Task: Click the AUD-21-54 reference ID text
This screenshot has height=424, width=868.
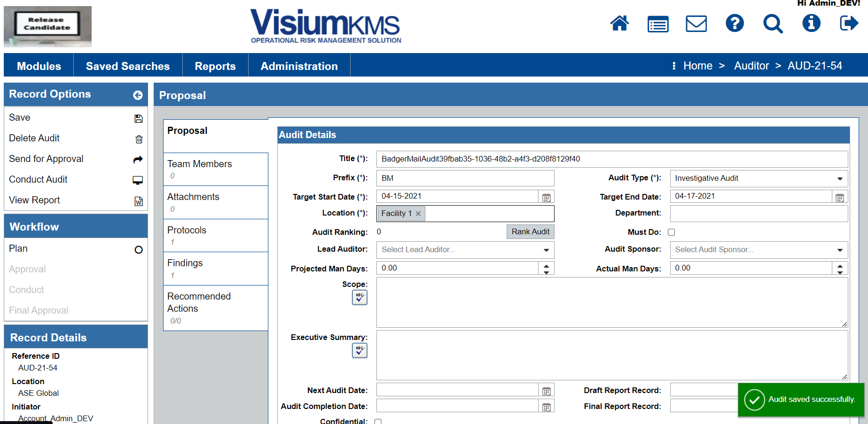Action: click(38, 368)
